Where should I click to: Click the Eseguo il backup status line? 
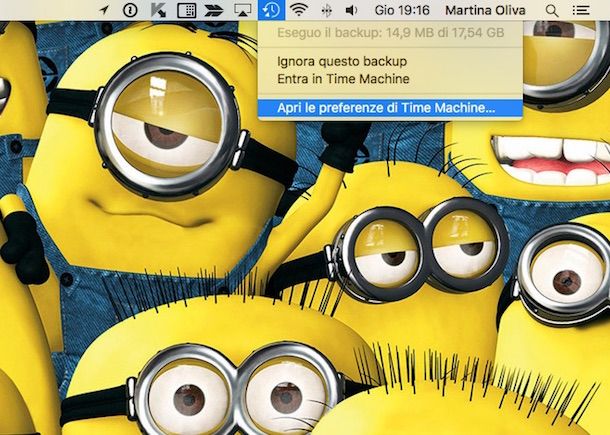[390, 33]
